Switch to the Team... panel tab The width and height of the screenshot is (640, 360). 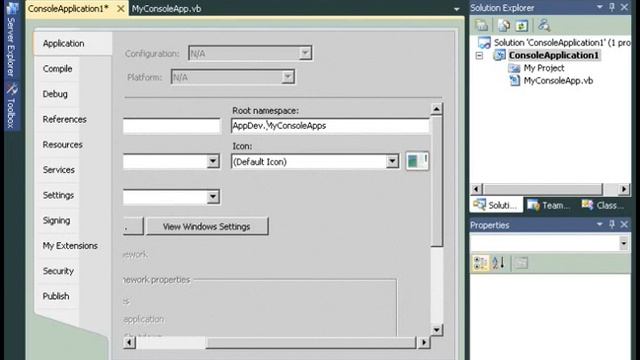549,205
